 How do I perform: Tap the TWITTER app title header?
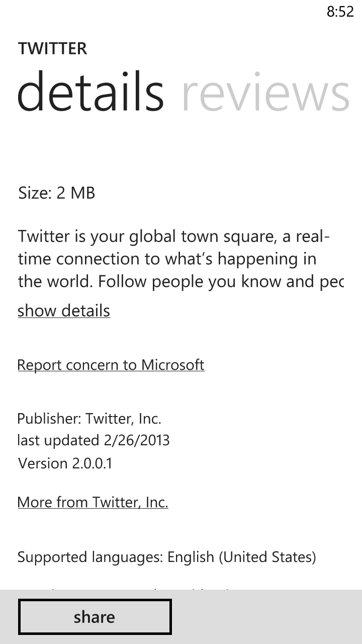click(52, 49)
